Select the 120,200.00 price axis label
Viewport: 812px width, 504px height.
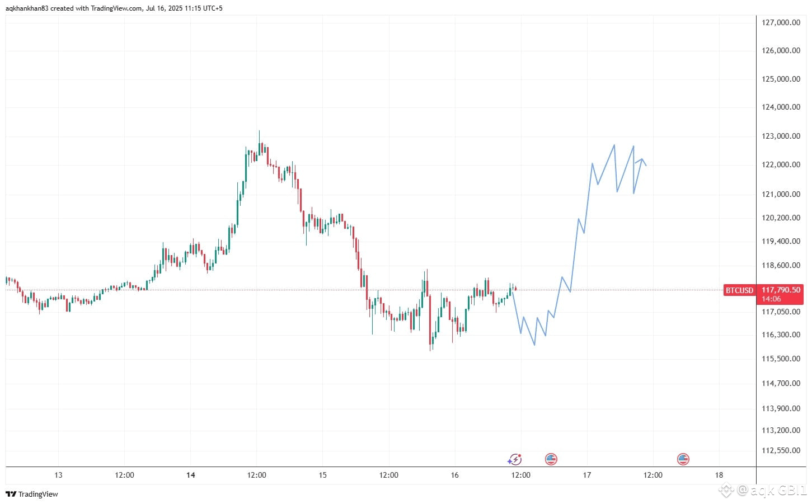781,218
